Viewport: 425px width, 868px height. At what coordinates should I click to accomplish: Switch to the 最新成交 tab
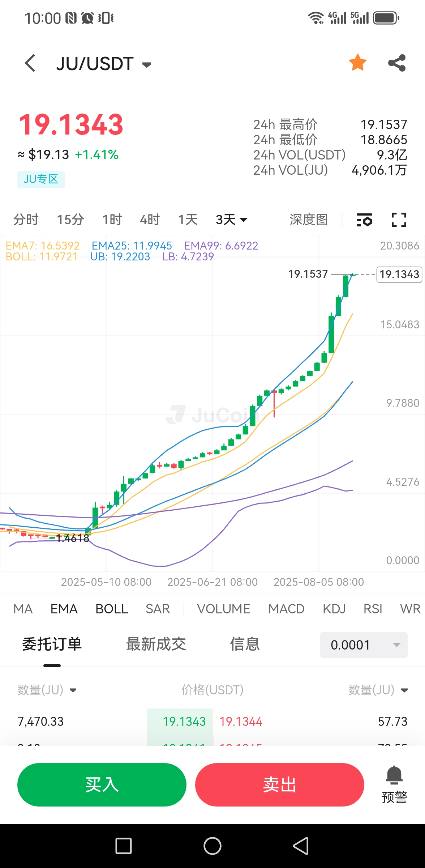[156, 644]
